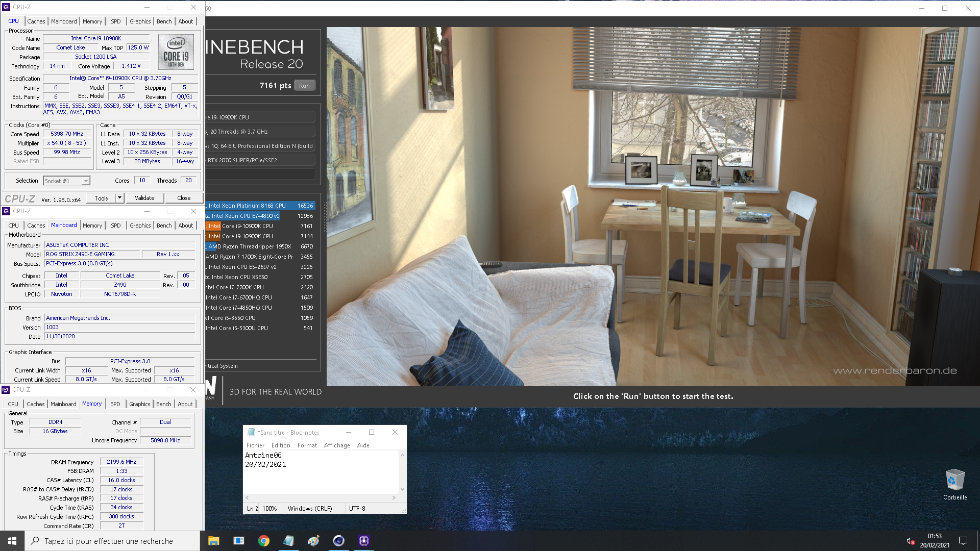This screenshot has width=980, height=551.
Task: Open Notepad's Affichage menu
Action: tap(337, 445)
